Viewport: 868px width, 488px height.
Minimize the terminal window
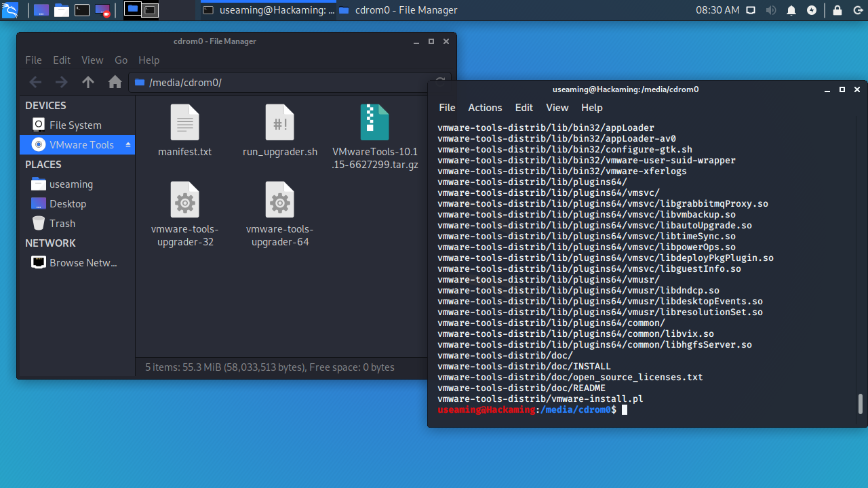[x=827, y=89]
